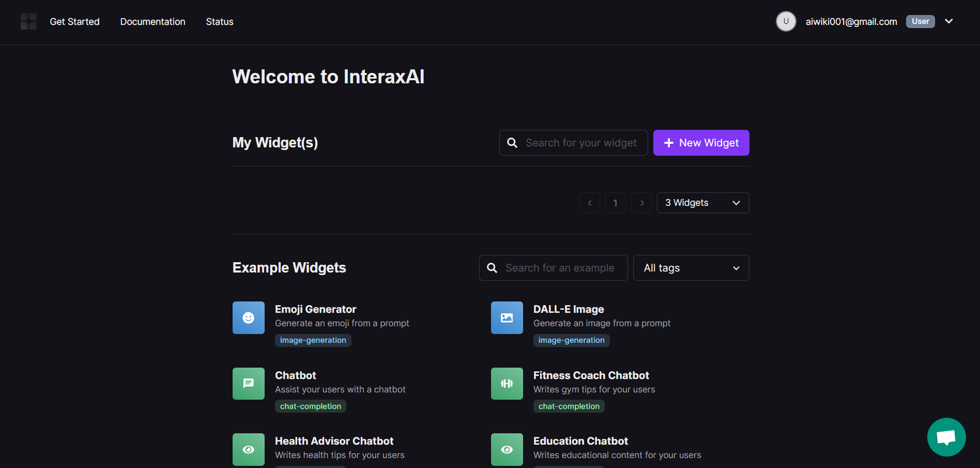Click 'Generate an emoji from a prompt' description
980x468 pixels.
click(x=342, y=323)
